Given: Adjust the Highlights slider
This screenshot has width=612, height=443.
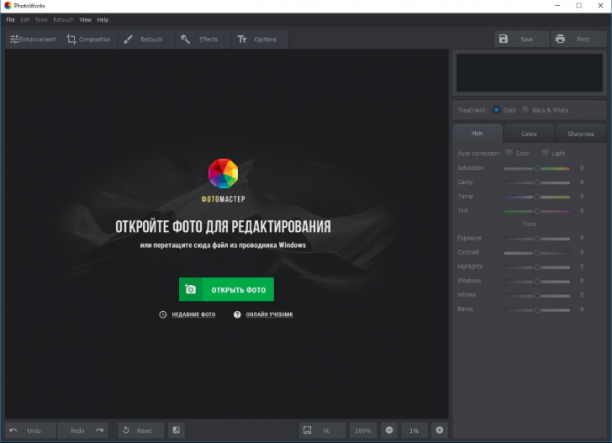Looking at the screenshot, I should pos(537,267).
